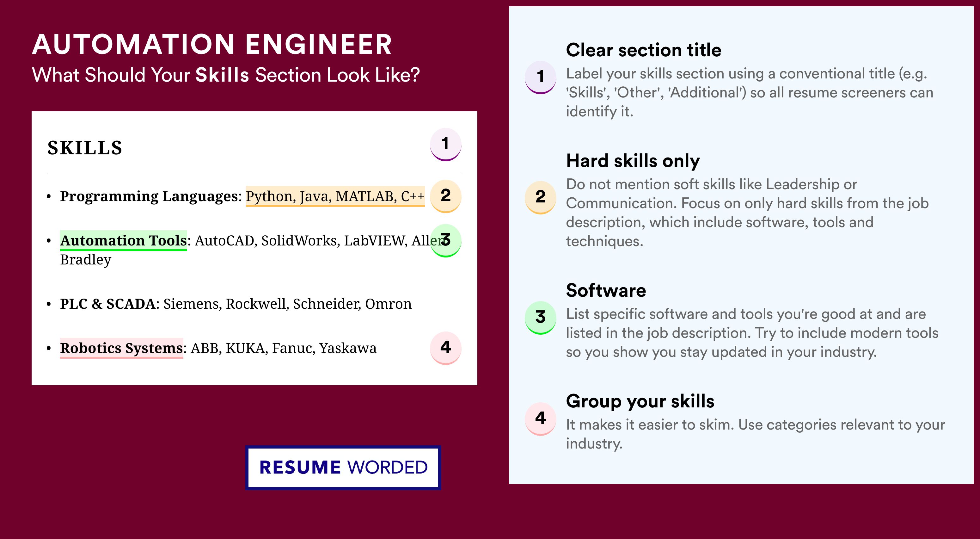
Task: Click badge 4 next to Group your skills
Action: pos(540,419)
